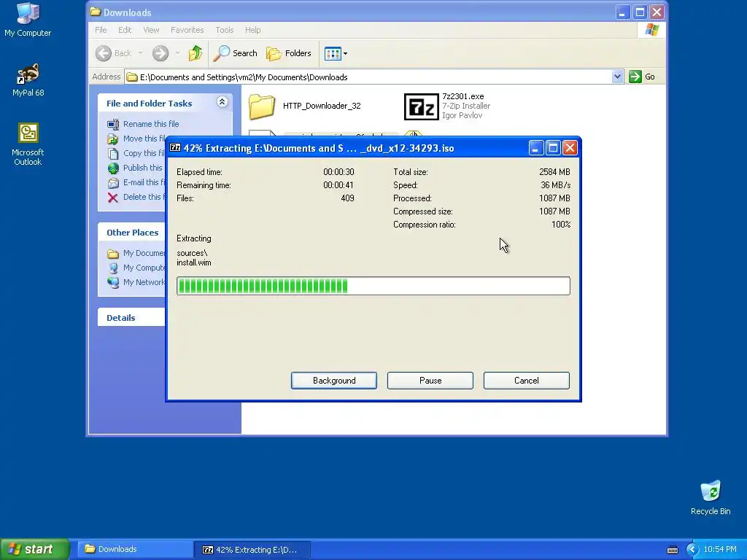Open the Help menu

pyautogui.click(x=252, y=30)
